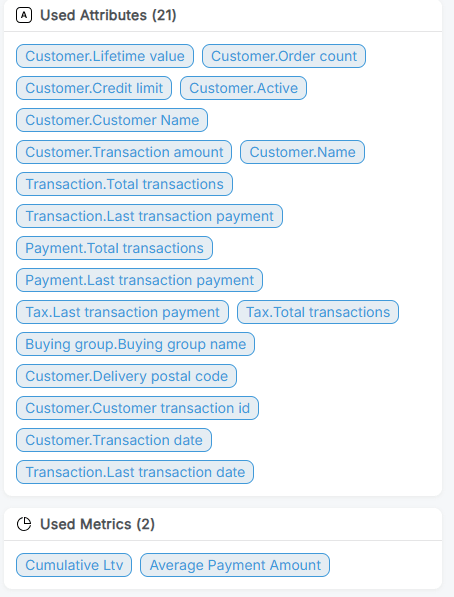Click the Tax.Last transaction payment tag

coord(122,312)
